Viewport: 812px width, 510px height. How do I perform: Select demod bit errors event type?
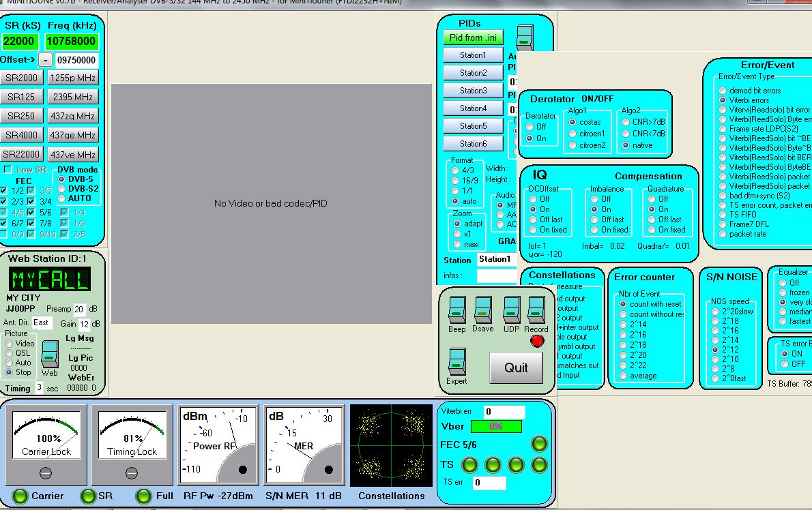(723, 91)
